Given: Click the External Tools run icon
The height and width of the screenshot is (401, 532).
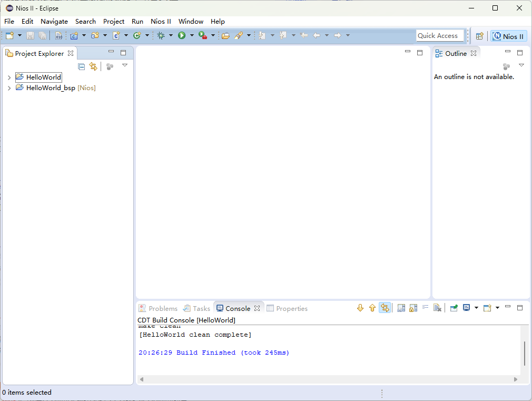Looking at the screenshot, I should point(203,35).
